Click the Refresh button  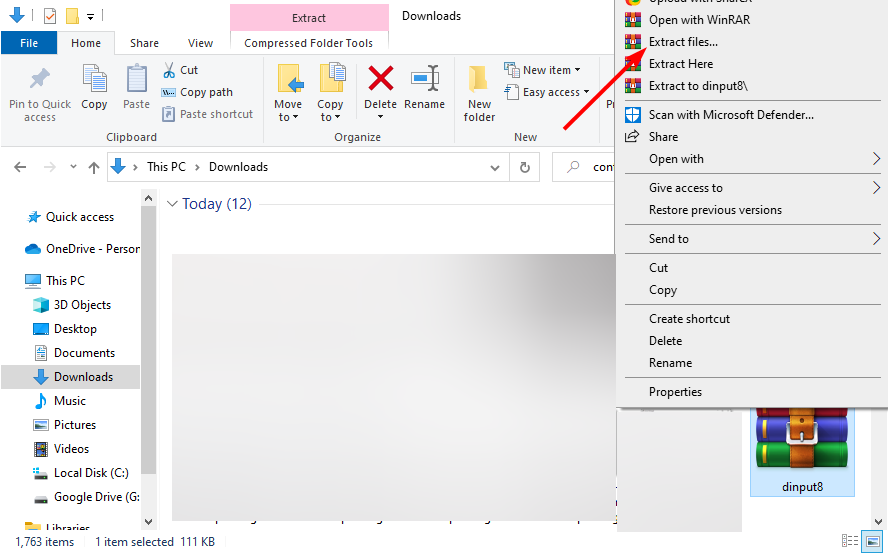tap(525, 168)
